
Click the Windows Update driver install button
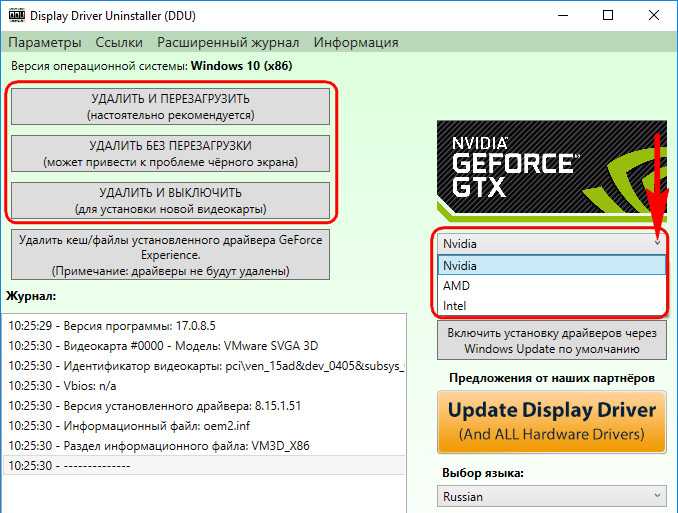click(x=552, y=341)
